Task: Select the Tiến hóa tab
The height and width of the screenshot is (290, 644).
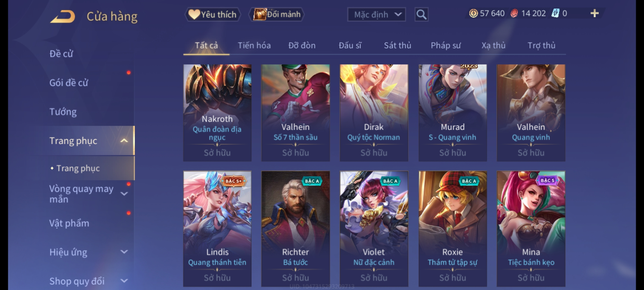Action: click(254, 45)
